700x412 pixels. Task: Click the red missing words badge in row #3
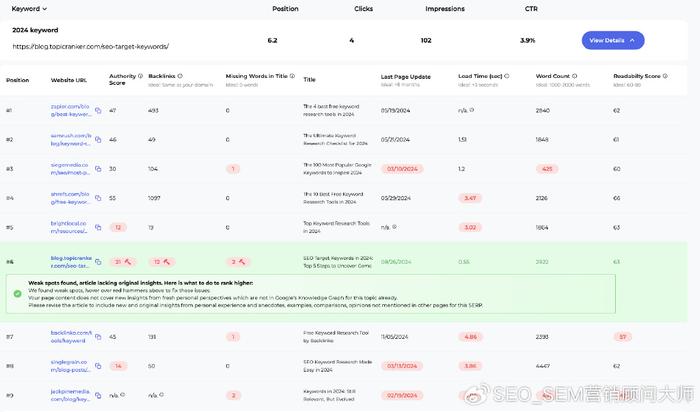pyautogui.click(x=233, y=169)
